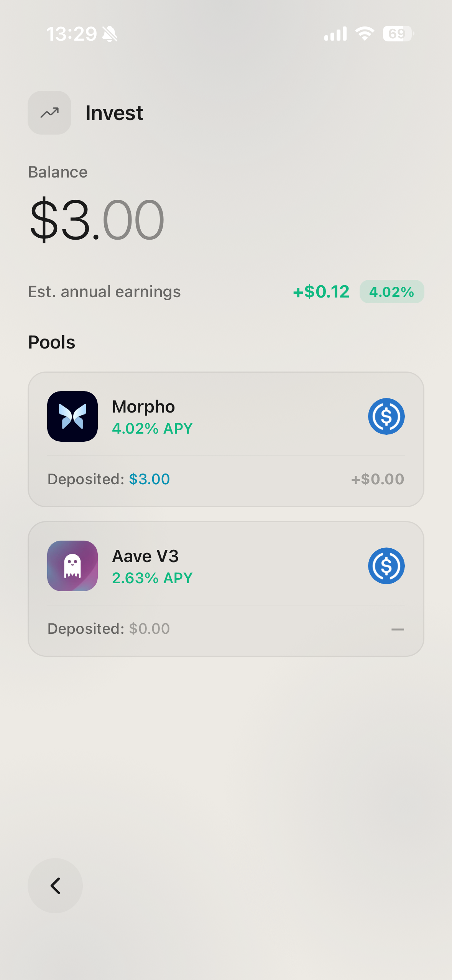Select the 4.02% earnings rate badge

tap(391, 292)
